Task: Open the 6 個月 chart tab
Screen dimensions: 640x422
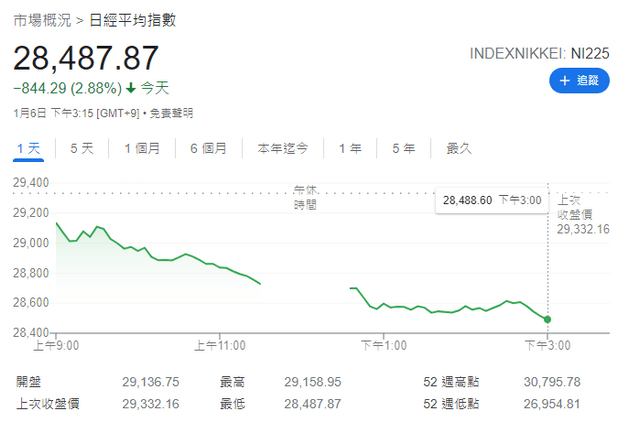Action: 208,148
